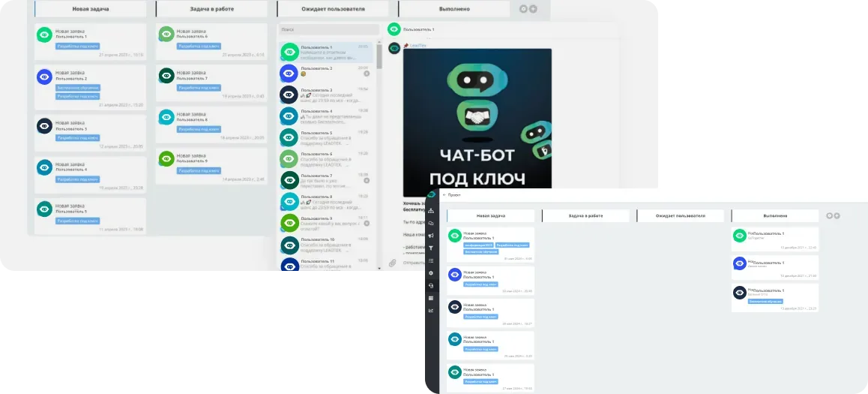This screenshot has width=868, height=394.
Task: Click the LeadTex sender link in the chat
Action: 418,46
